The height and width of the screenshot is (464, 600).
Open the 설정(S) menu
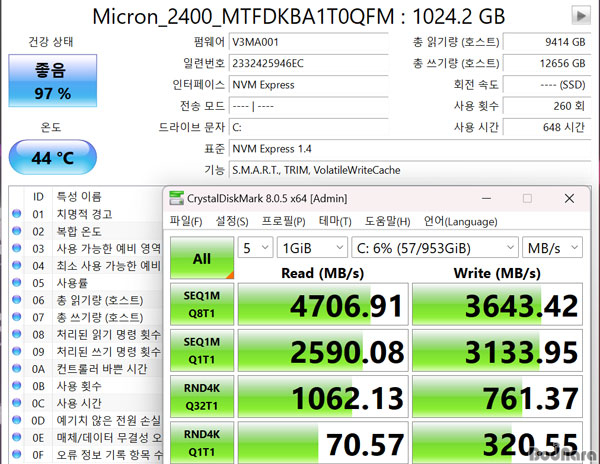point(232,221)
